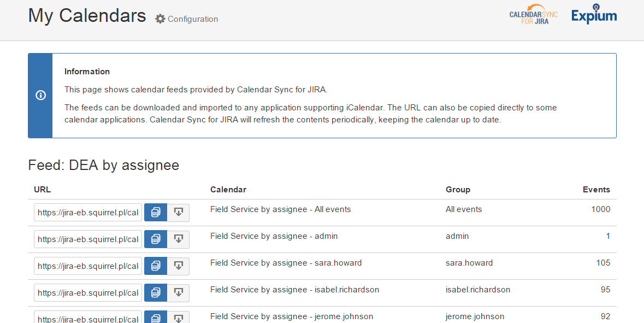Copy URL for admin calendar
The width and height of the screenshot is (644, 323).
click(x=156, y=239)
